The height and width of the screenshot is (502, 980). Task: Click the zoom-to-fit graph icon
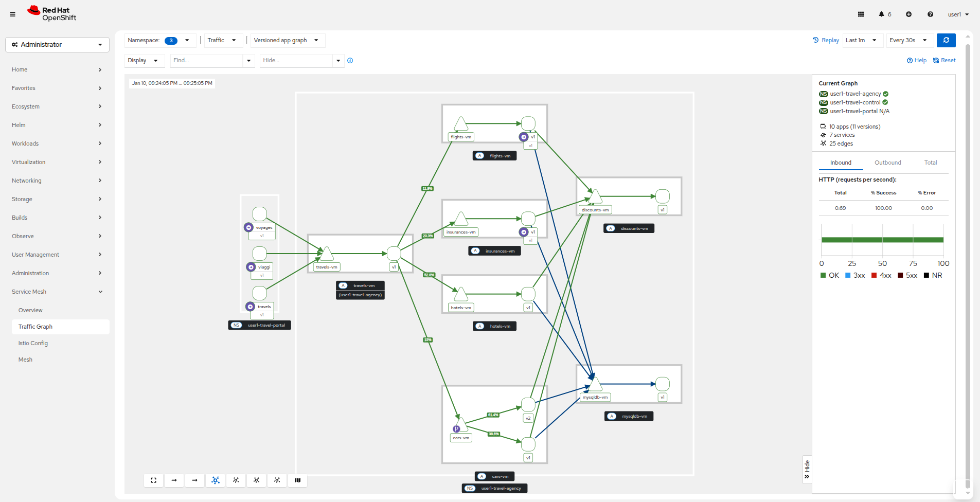tap(153, 480)
